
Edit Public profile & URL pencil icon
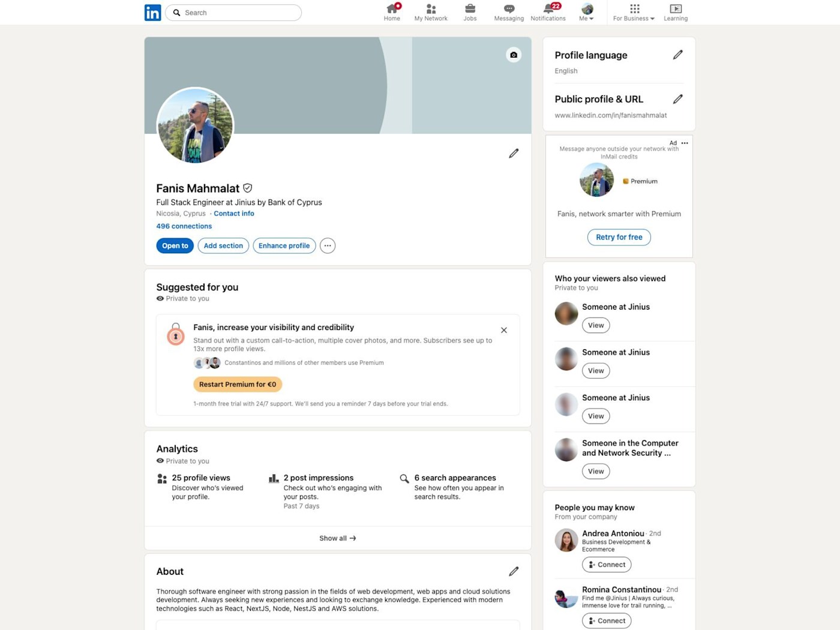pyautogui.click(x=677, y=99)
